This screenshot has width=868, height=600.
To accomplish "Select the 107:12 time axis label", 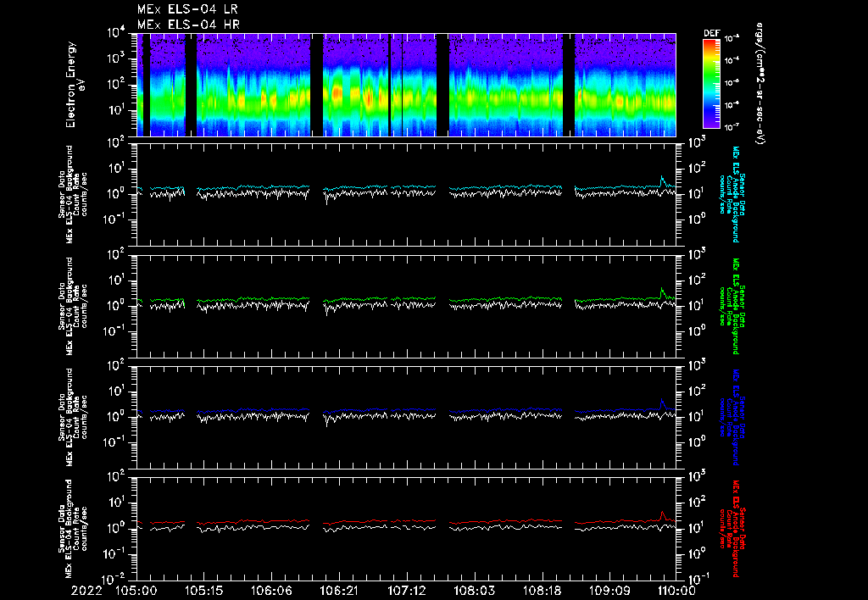I will pyautogui.click(x=406, y=591).
